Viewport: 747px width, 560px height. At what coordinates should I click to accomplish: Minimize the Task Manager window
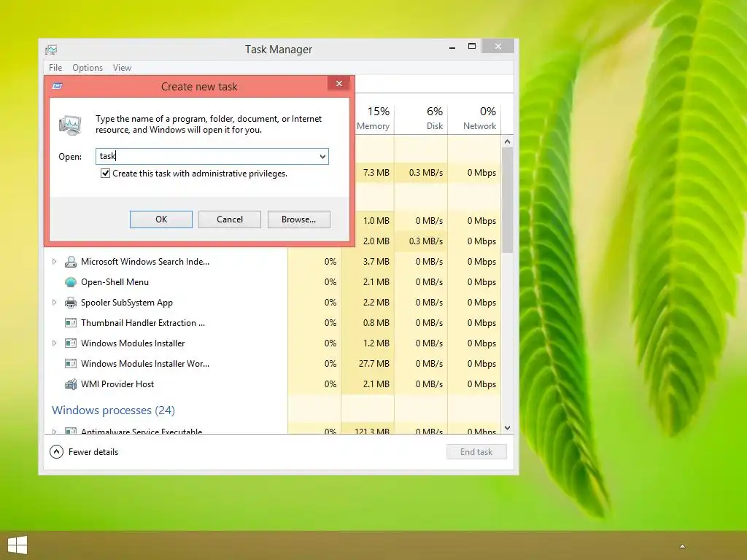[452, 47]
